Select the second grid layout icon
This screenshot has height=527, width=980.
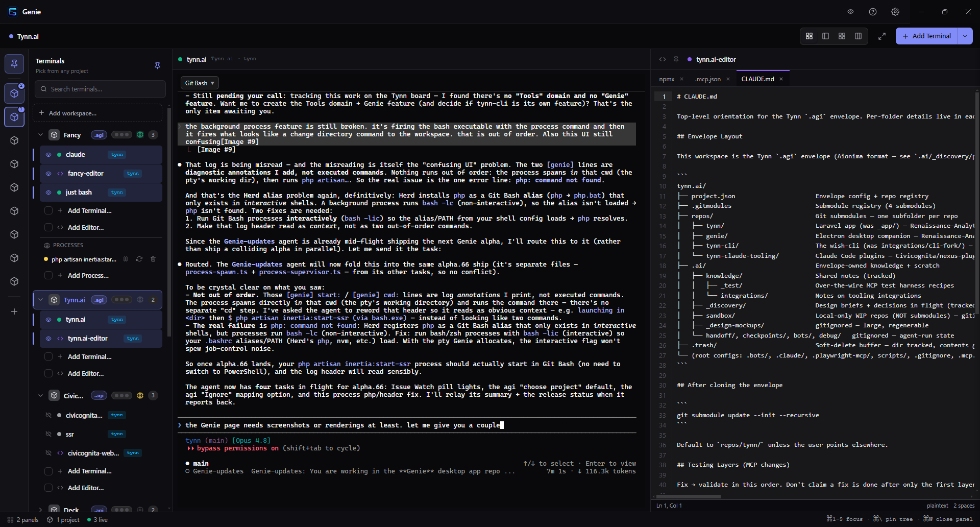pos(842,36)
